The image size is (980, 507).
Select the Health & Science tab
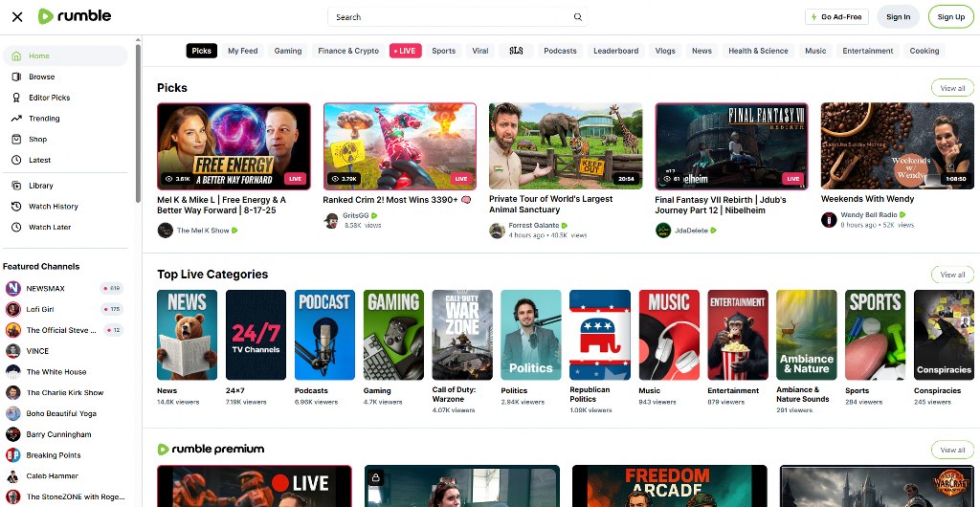(x=758, y=51)
